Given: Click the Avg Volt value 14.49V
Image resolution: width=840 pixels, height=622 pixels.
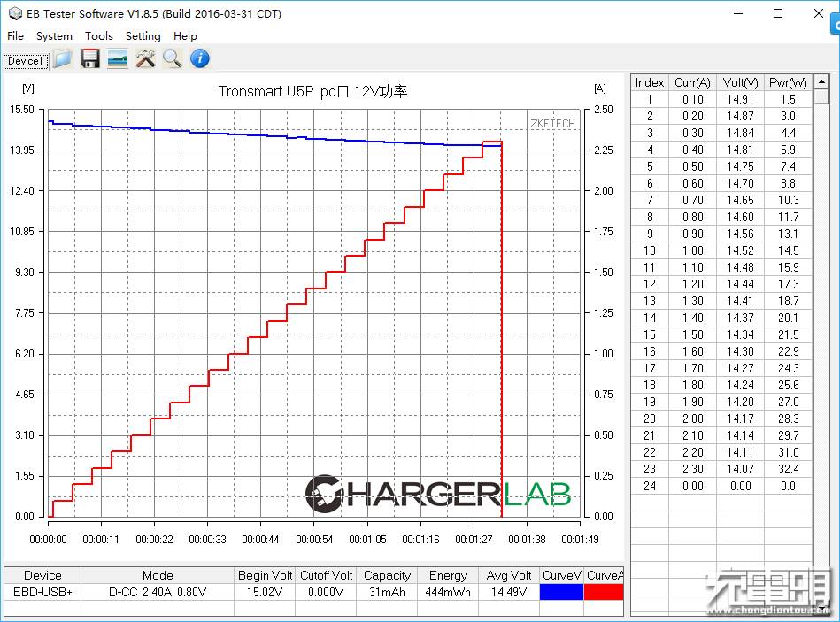Looking at the screenshot, I should 509,592.
